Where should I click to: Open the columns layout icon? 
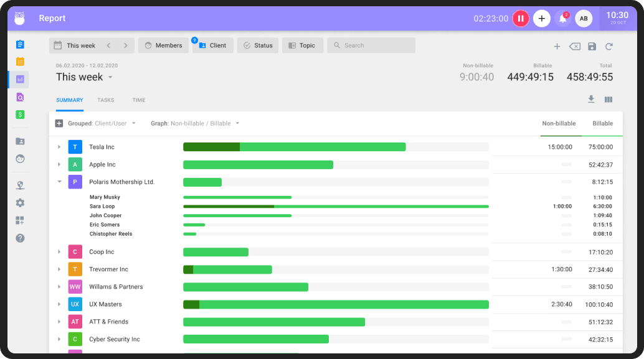[608, 100]
